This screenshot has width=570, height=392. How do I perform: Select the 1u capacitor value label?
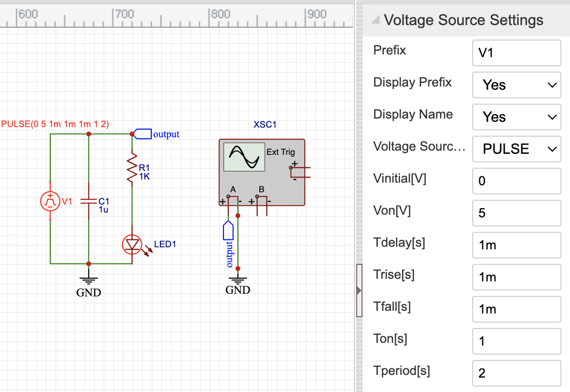click(x=103, y=210)
